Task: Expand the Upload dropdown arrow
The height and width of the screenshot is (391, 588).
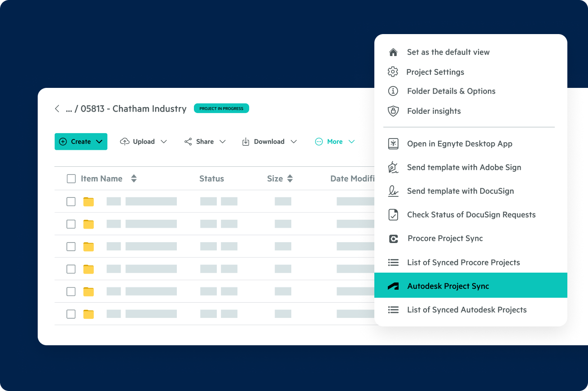Action: 164,141
